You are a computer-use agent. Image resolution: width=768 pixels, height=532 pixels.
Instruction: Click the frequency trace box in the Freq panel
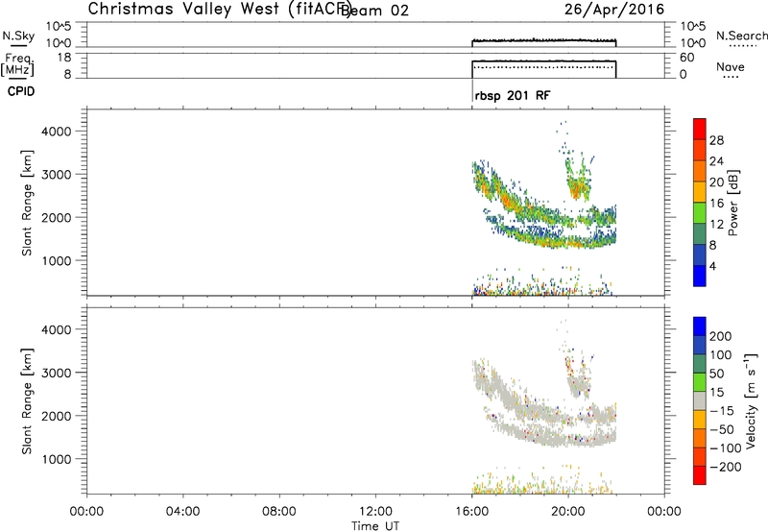coord(543,69)
